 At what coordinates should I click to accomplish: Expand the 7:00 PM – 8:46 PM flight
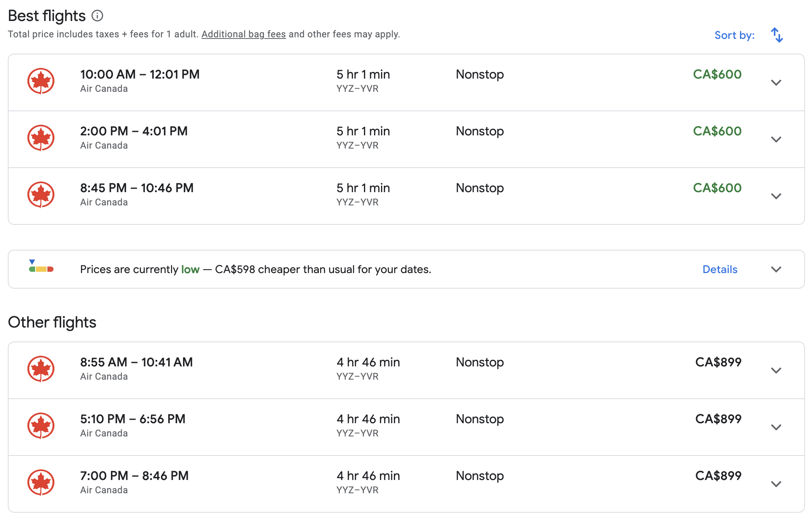tap(776, 484)
